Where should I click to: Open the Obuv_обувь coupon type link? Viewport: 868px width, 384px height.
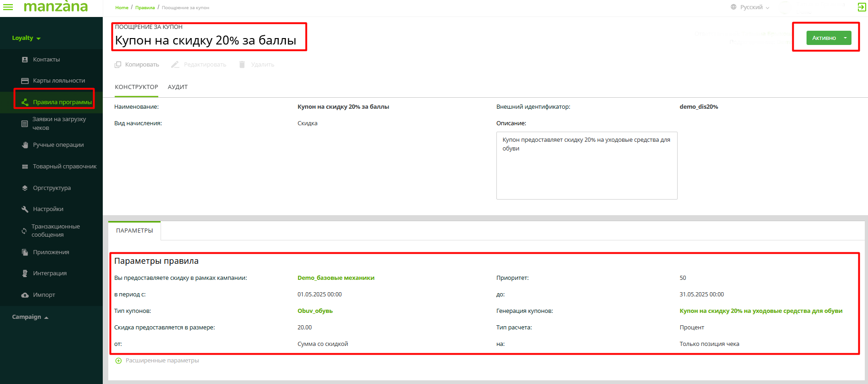315,311
